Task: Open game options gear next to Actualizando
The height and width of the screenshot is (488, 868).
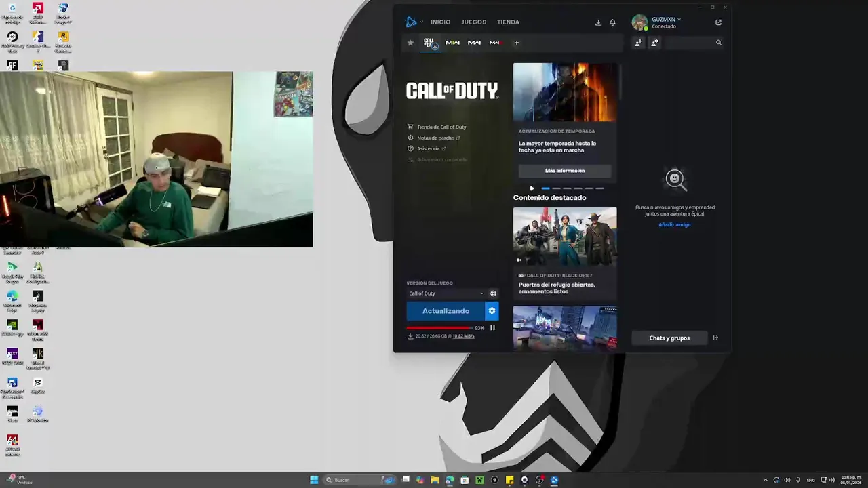Action: coord(492,311)
